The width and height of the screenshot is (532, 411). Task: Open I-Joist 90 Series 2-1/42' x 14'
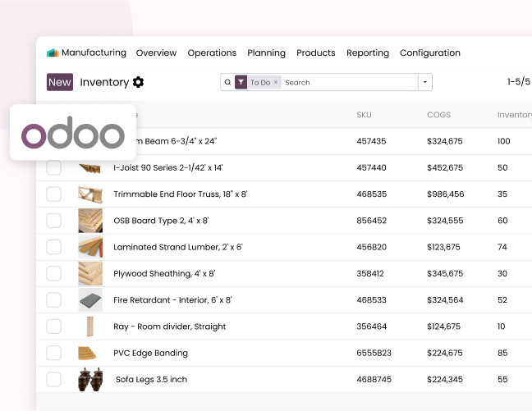(x=168, y=167)
